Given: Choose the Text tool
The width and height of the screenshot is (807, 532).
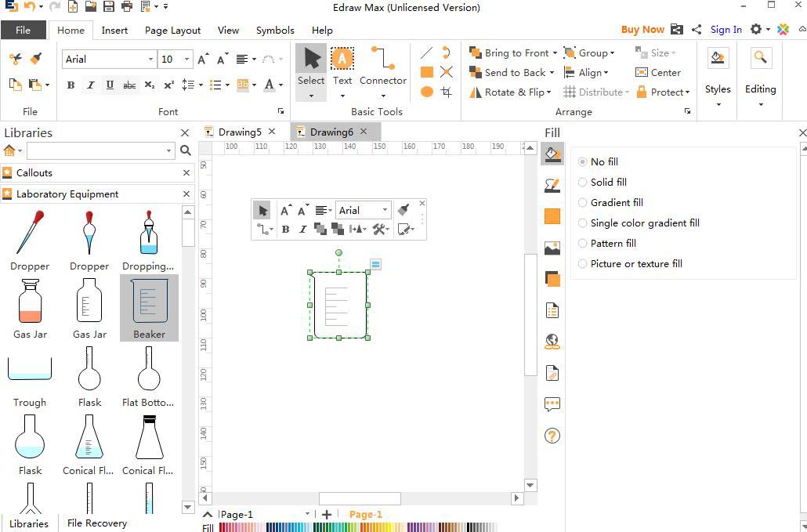Looking at the screenshot, I should click(x=342, y=73).
